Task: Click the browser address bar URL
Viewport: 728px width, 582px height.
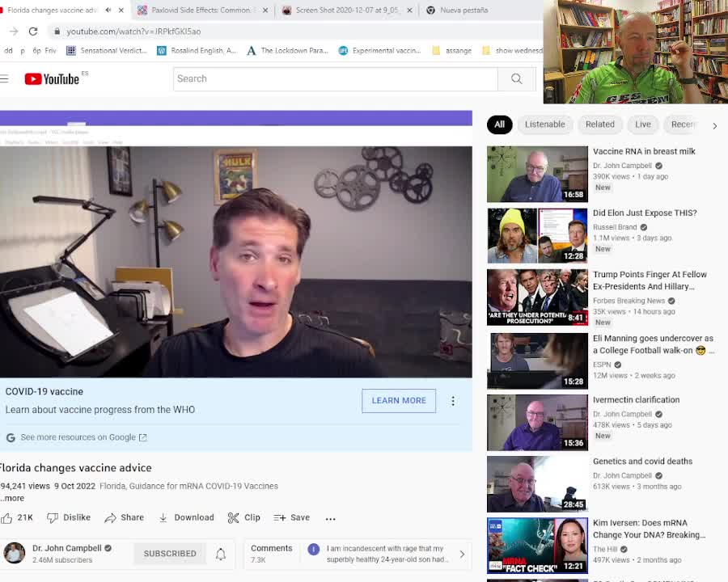Action: pos(133,32)
